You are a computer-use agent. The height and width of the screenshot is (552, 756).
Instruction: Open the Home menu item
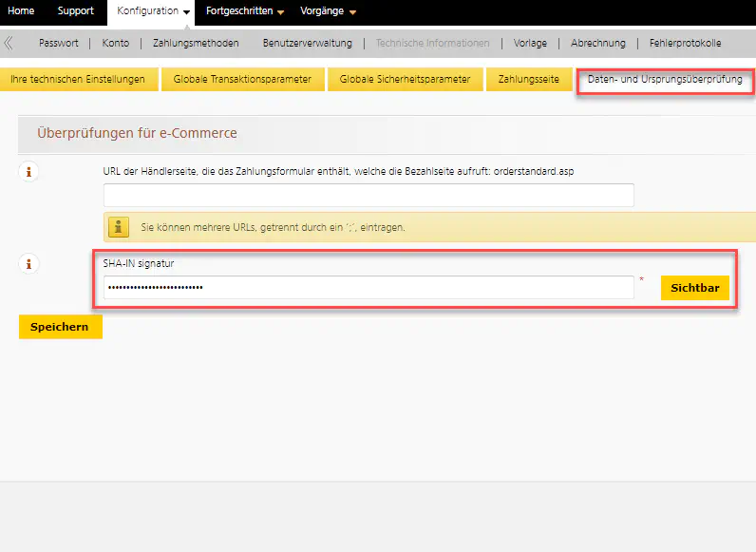coord(21,11)
